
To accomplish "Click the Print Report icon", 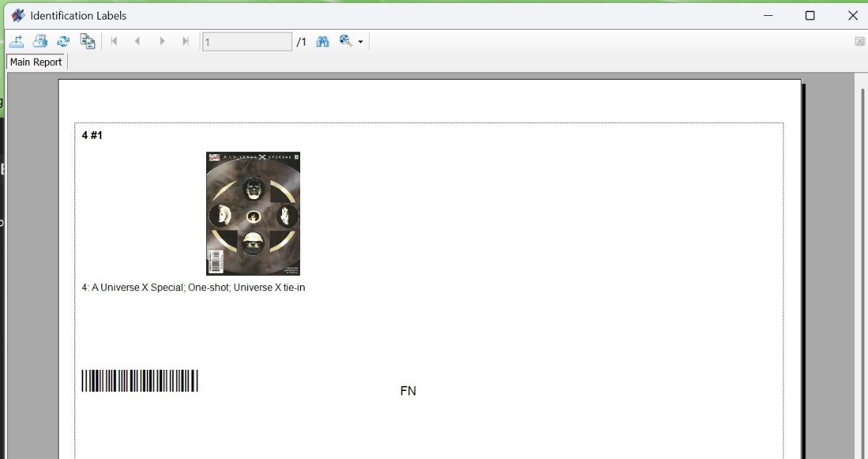I will click(x=40, y=41).
